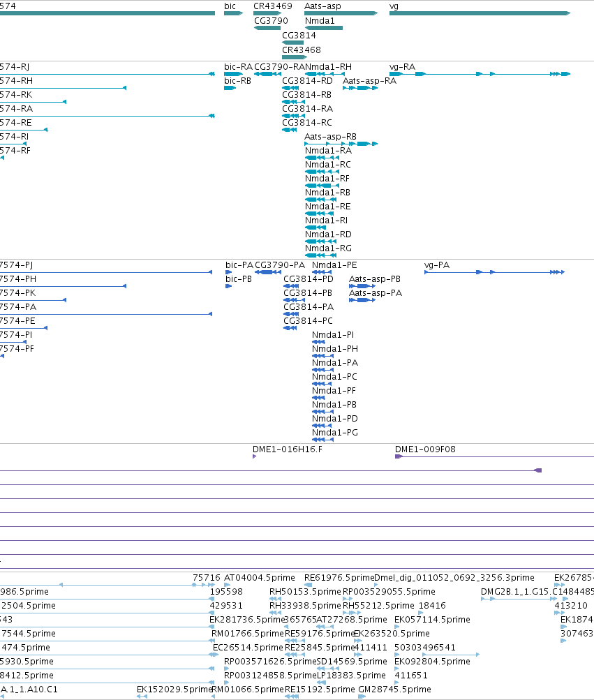Image resolution: width=594 pixels, height=700 pixels.
Task: Select protein label Nmda1-PE
Action: click(334, 265)
